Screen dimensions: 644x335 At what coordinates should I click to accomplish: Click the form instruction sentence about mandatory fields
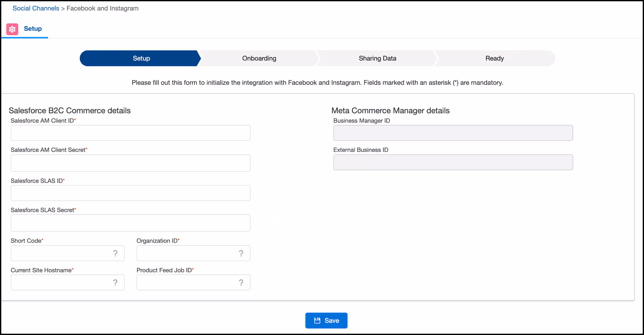(x=317, y=83)
